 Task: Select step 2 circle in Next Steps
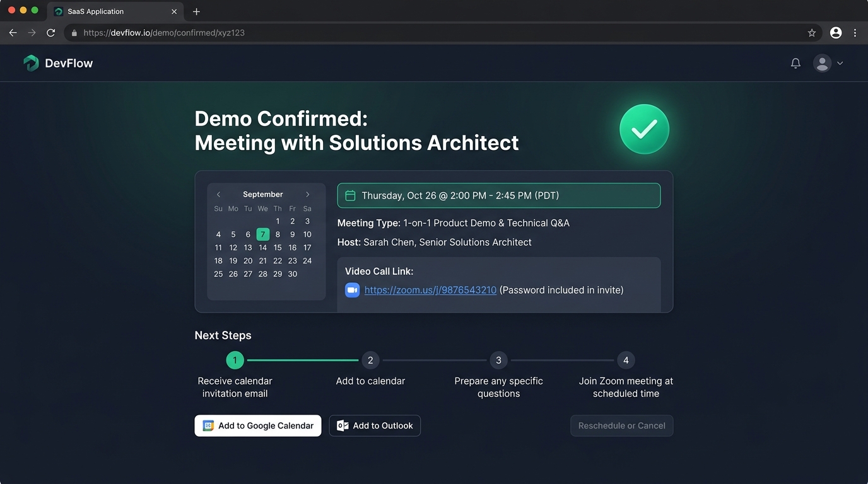[x=370, y=360]
